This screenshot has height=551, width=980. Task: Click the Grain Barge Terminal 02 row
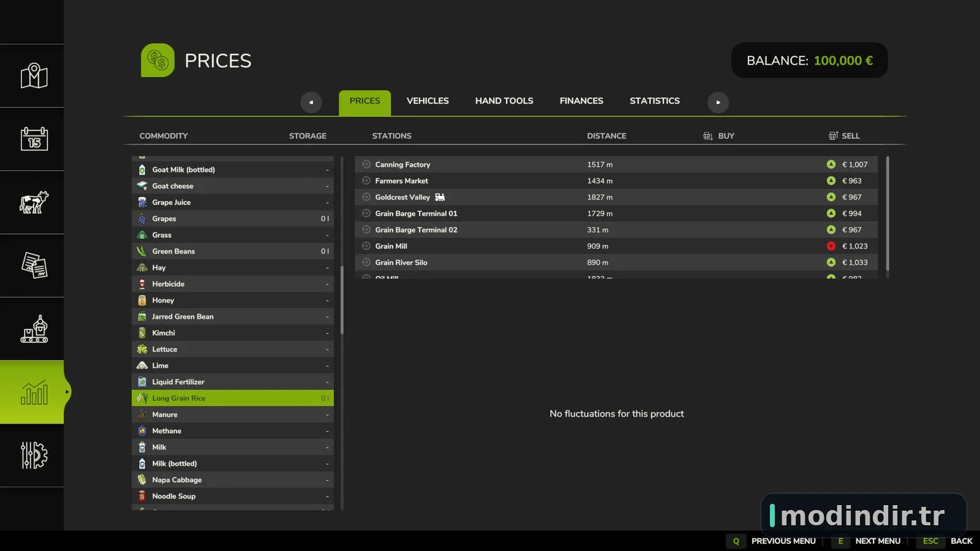[616, 230]
